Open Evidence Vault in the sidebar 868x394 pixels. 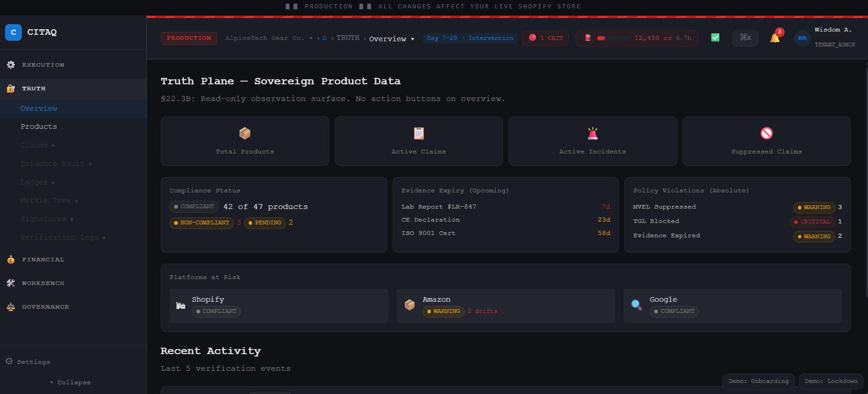[x=73, y=164]
